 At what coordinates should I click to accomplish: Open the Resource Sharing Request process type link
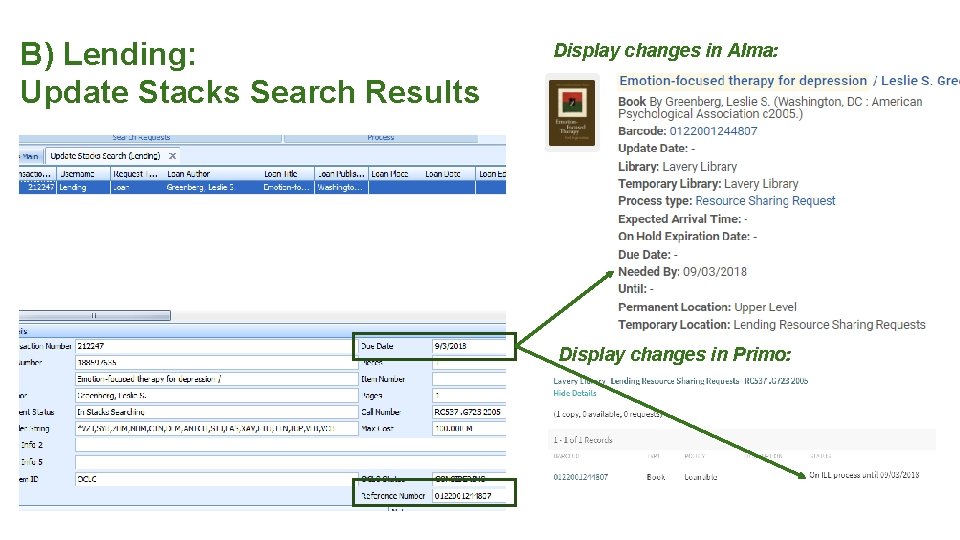765,201
